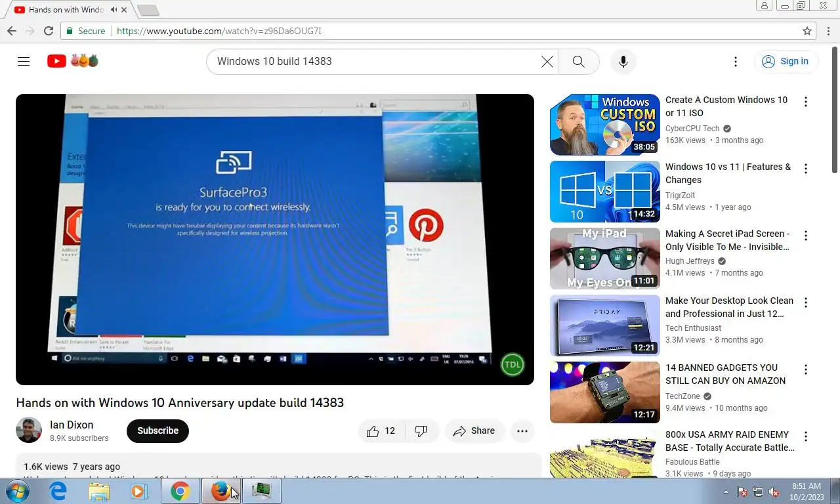This screenshot has width=840, height=504.
Task: Switch to Firefox on the taskbar
Action: coord(220,491)
